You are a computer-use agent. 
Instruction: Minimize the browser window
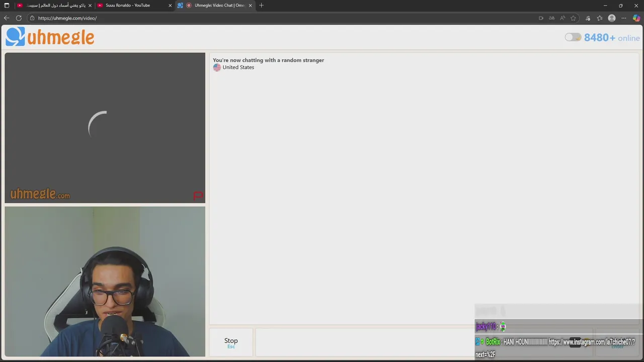coord(605,6)
